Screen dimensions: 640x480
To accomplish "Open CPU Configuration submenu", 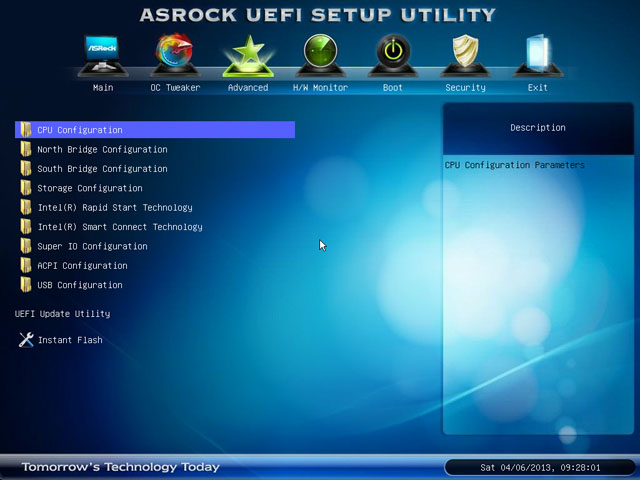I will pyautogui.click(x=155, y=129).
